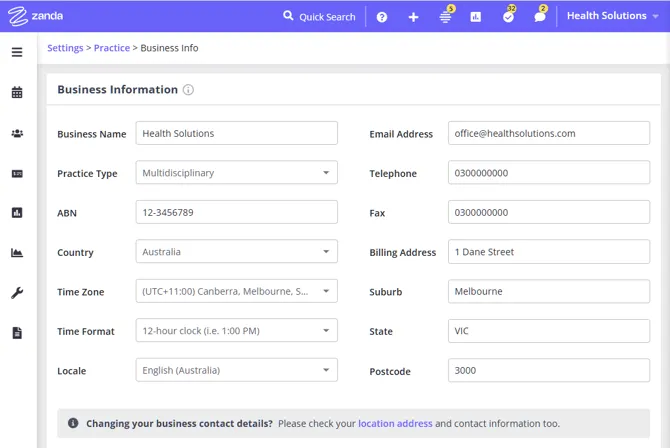The width and height of the screenshot is (670, 448).
Task: Click the info icon in contact details notice
Action: tap(73, 423)
